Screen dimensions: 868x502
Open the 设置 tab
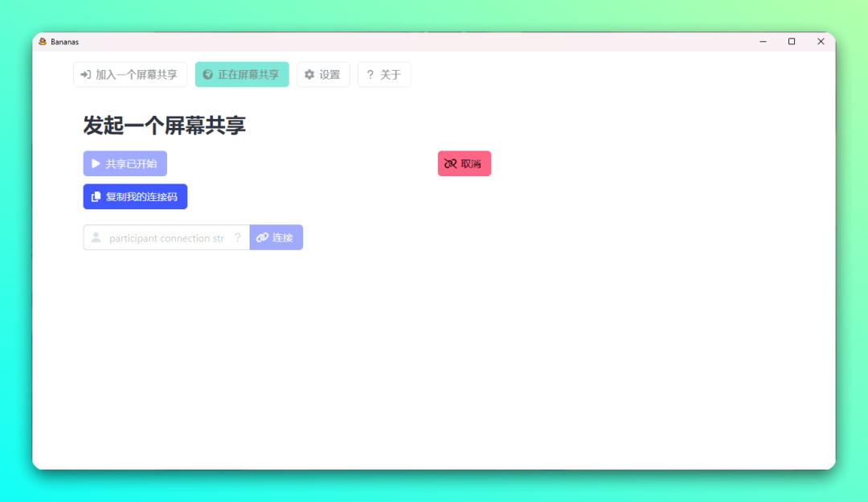pos(323,75)
